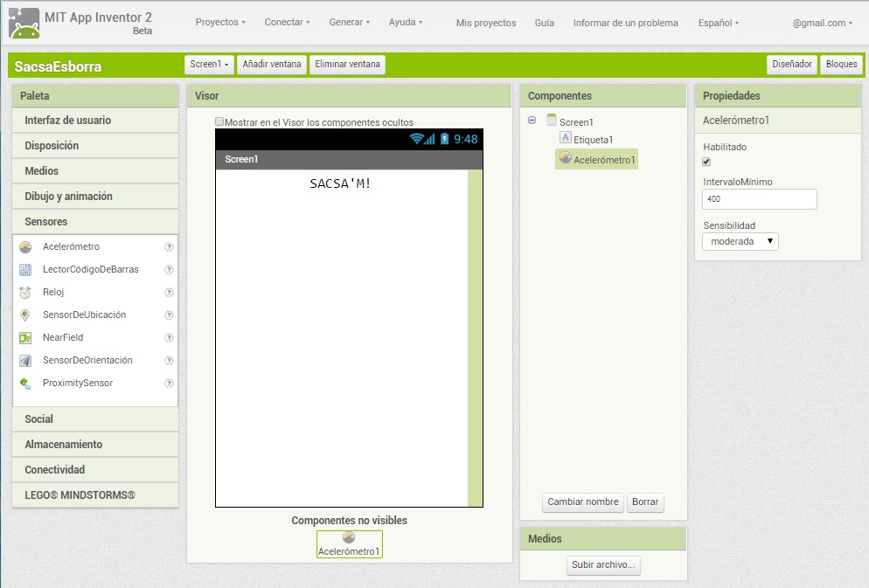Switch to the Bloques view
Image resolution: width=869 pixels, height=588 pixels.
841,65
